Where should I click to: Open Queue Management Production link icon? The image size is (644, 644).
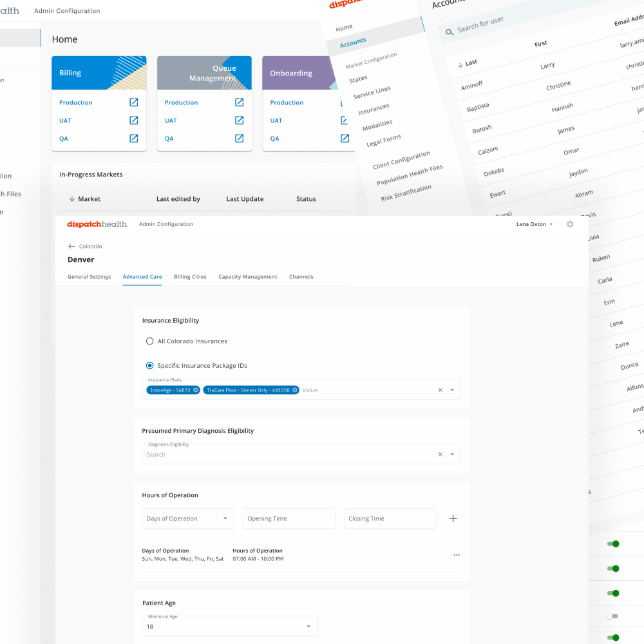click(240, 102)
